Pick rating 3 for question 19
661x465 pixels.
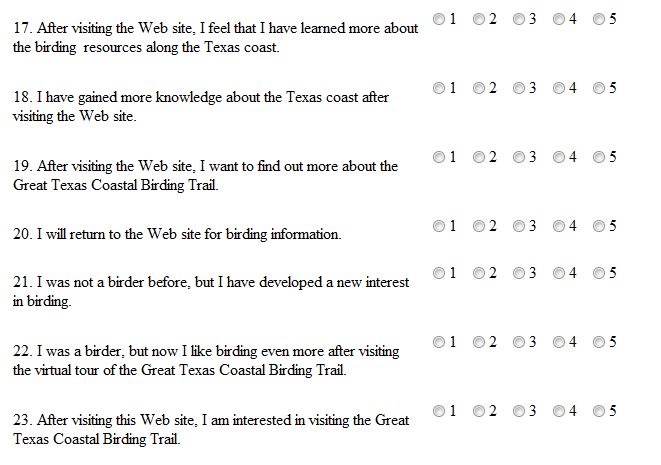519,157
